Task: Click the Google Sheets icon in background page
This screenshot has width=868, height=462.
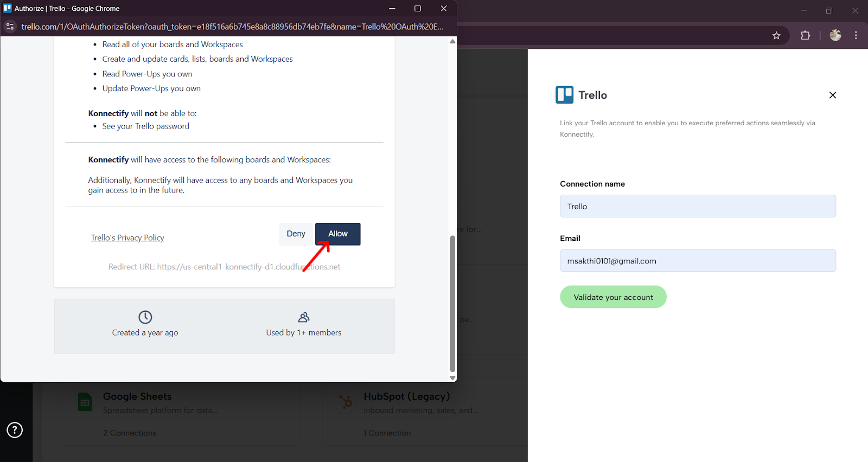Action: click(x=85, y=402)
